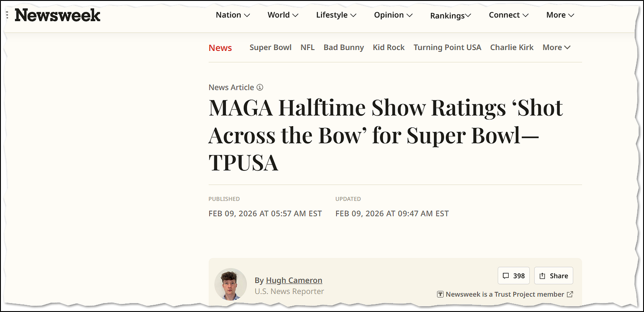
Task: Expand the Connect dropdown menu
Action: click(509, 15)
